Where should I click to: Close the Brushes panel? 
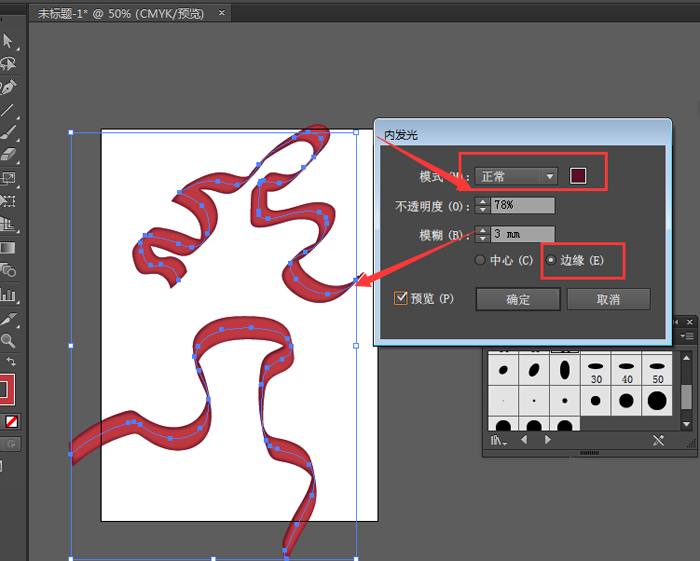pyautogui.click(x=690, y=322)
